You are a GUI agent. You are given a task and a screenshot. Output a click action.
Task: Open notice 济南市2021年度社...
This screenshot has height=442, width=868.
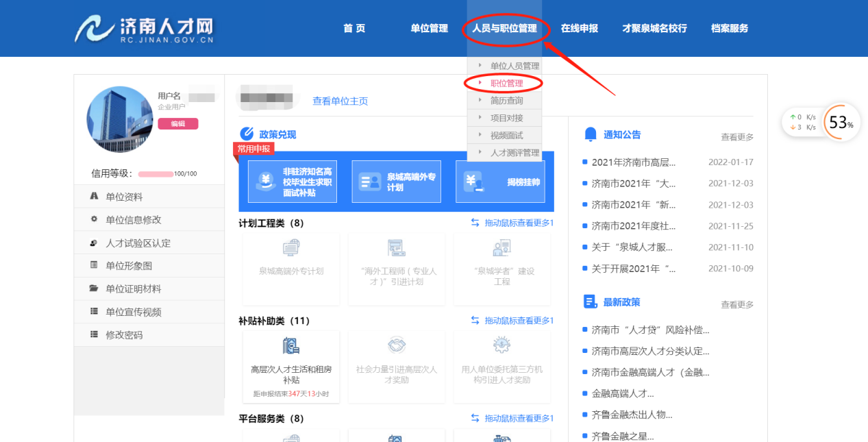pyautogui.click(x=634, y=226)
